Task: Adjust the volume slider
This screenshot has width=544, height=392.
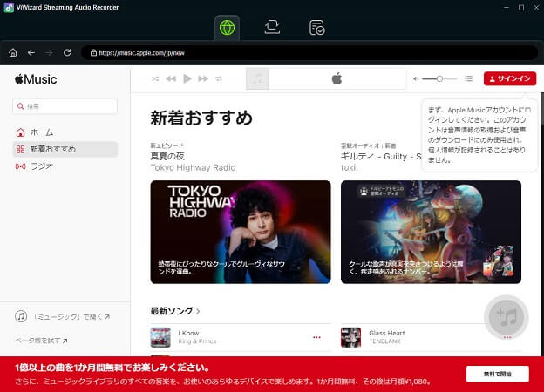Action: (439, 79)
